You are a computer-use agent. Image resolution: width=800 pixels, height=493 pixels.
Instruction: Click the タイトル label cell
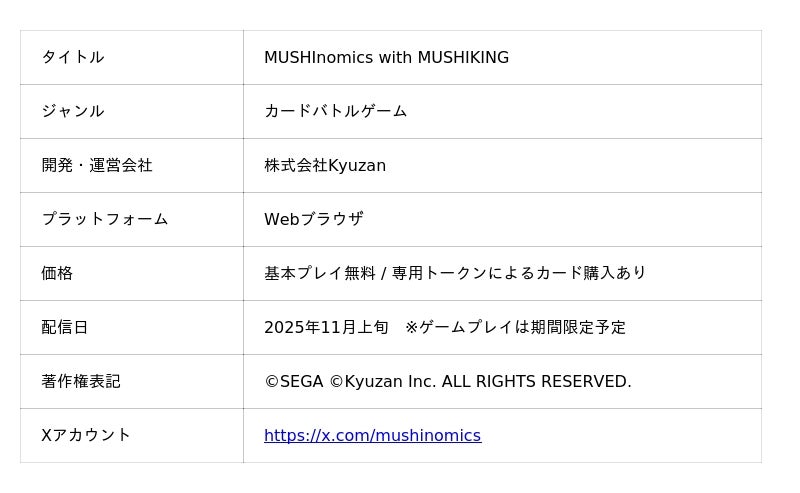pyautogui.click(x=73, y=58)
